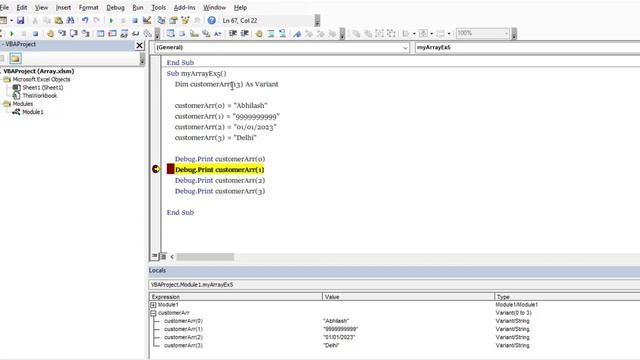Click the Value column header

tap(408, 297)
